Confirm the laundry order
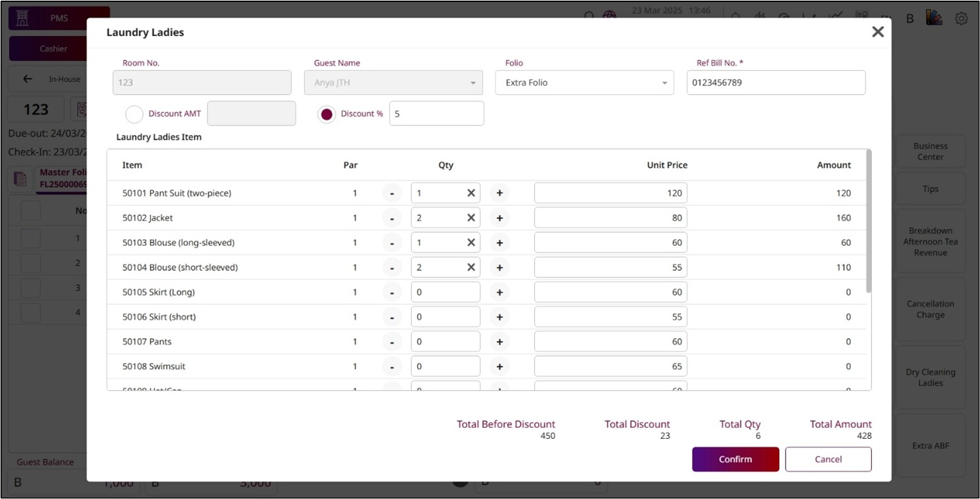The height and width of the screenshot is (499, 980). coord(735,459)
